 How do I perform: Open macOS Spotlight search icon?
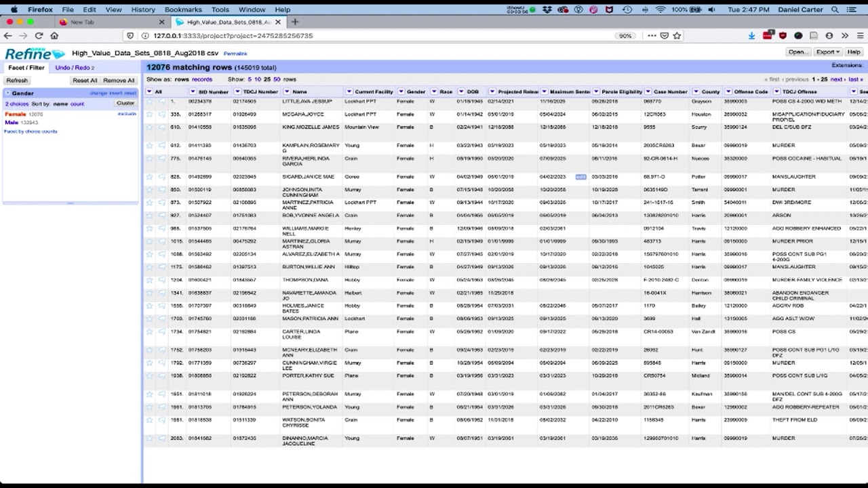(835, 9)
